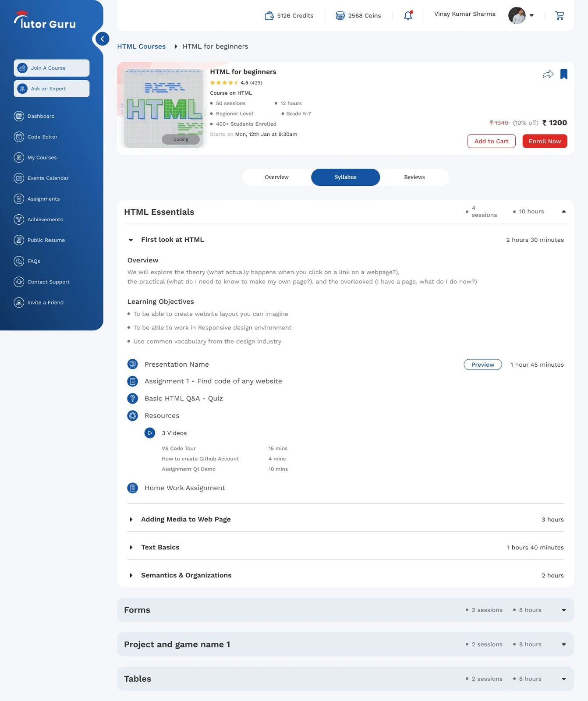Click the Assignments sidebar icon
The width and height of the screenshot is (588, 701).
[19, 199]
